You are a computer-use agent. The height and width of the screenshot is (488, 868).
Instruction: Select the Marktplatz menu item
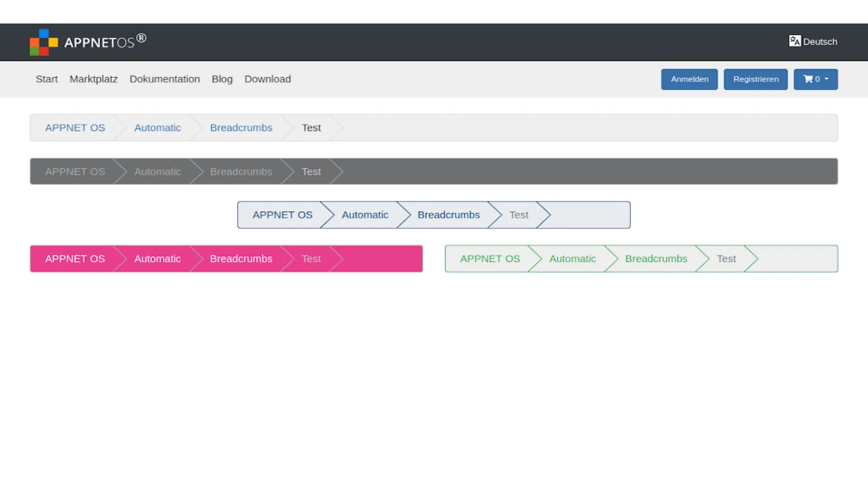[x=93, y=79]
